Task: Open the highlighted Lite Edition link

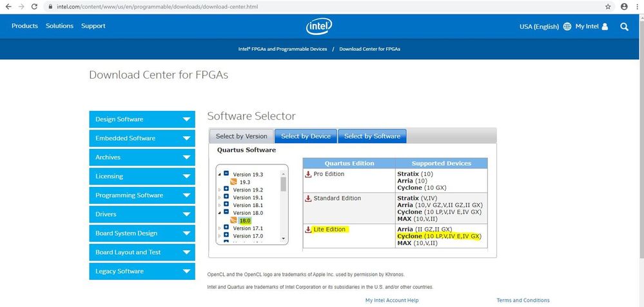Action: pyautogui.click(x=329, y=230)
